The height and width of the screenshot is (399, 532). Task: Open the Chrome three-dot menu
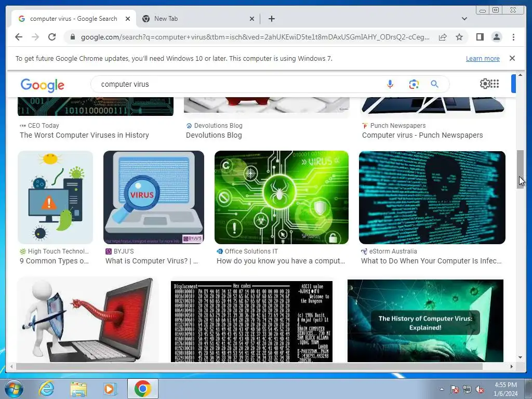tap(513, 37)
